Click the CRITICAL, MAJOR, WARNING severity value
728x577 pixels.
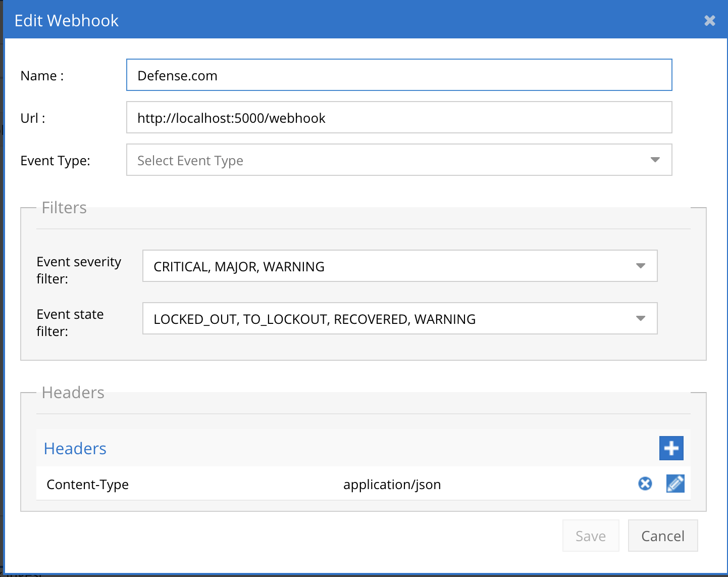(x=239, y=267)
